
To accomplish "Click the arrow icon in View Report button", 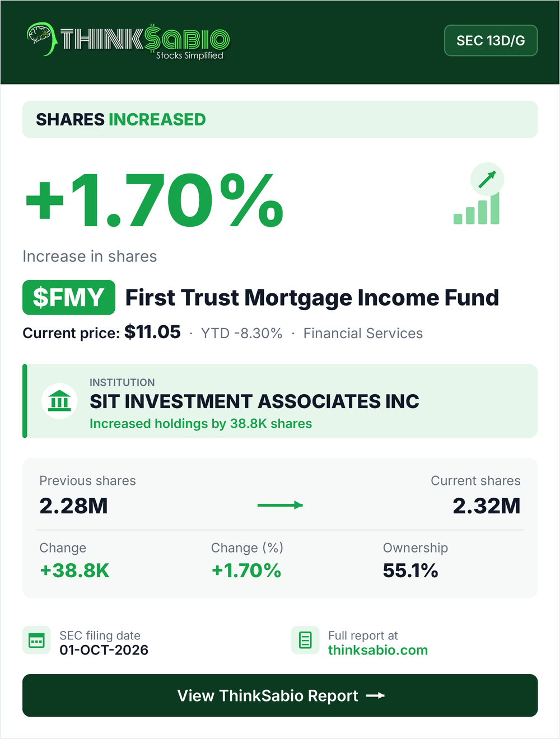I will point(375,695).
